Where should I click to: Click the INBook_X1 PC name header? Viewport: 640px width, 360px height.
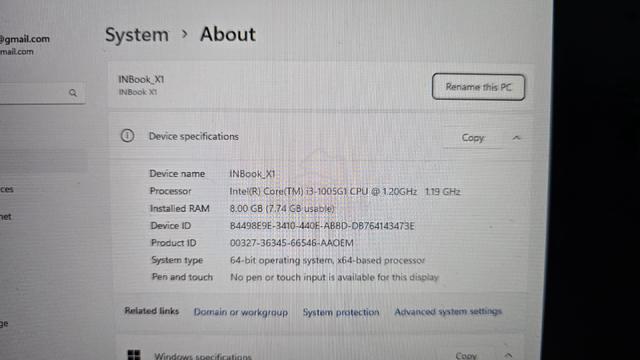(x=141, y=79)
